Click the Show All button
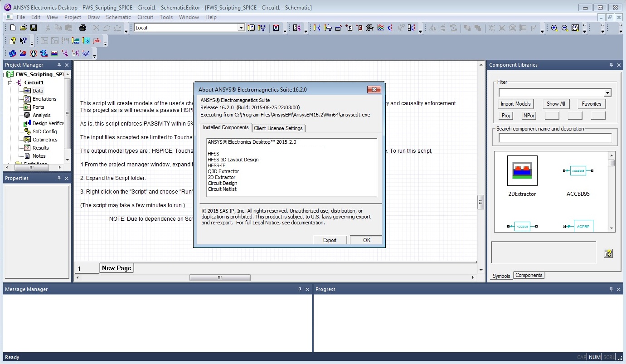This screenshot has height=364, width=626. (555, 104)
